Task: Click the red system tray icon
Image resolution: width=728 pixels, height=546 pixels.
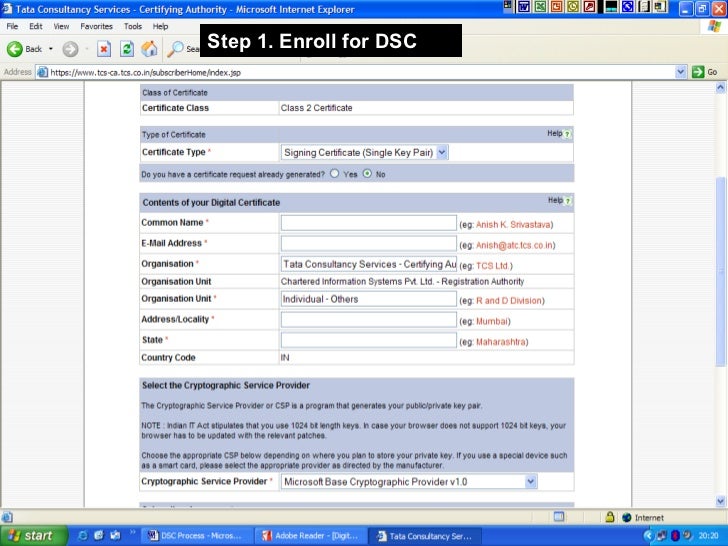Action: (675, 536)
